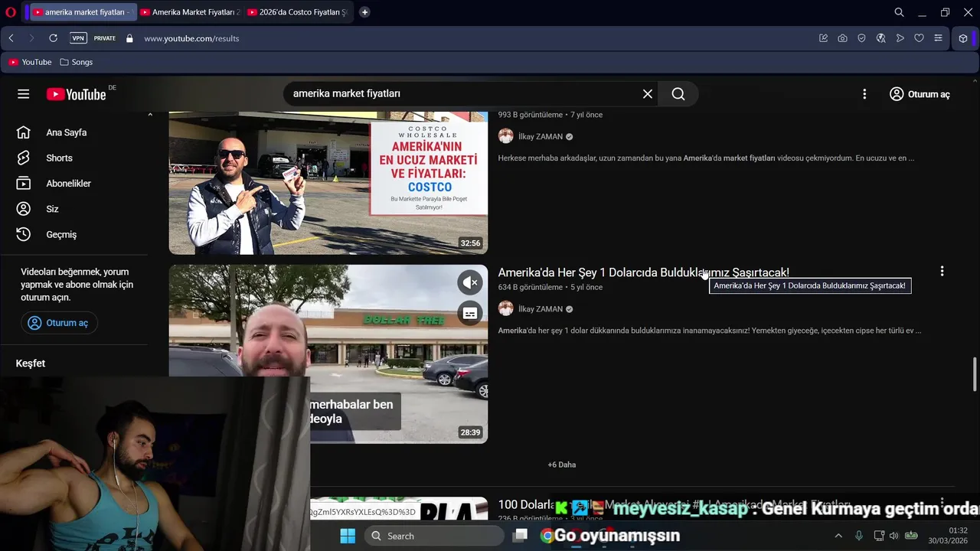Open Opera Easy Setup sliders icon
Screen dimensions: 980x551
pos(938,38)
